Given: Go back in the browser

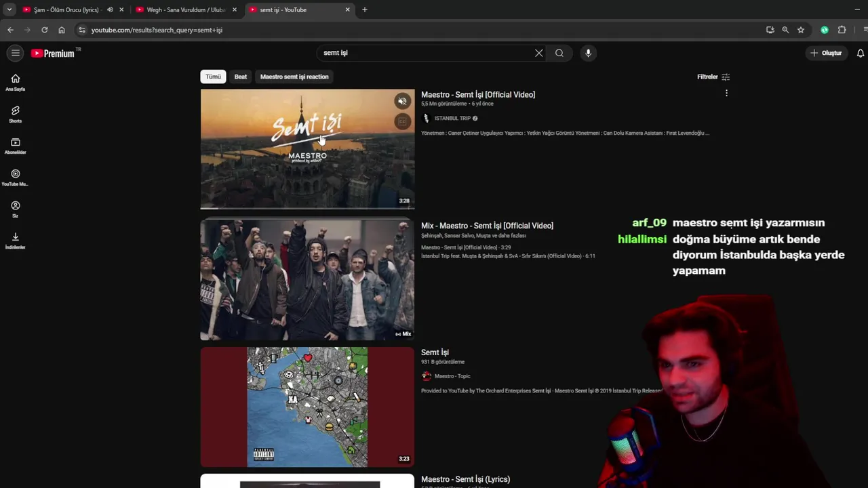Looking at the screenshot, I should (x=10, y=30).
